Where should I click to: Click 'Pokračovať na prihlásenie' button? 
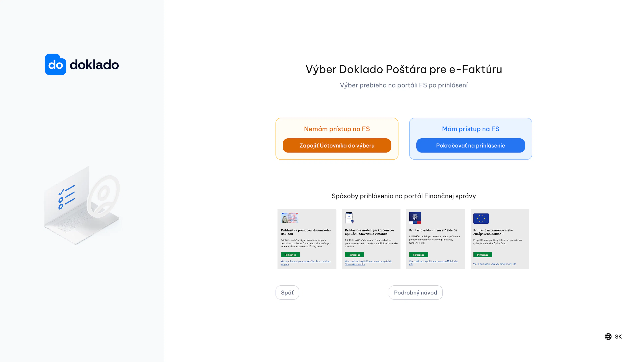coord(470,145)
